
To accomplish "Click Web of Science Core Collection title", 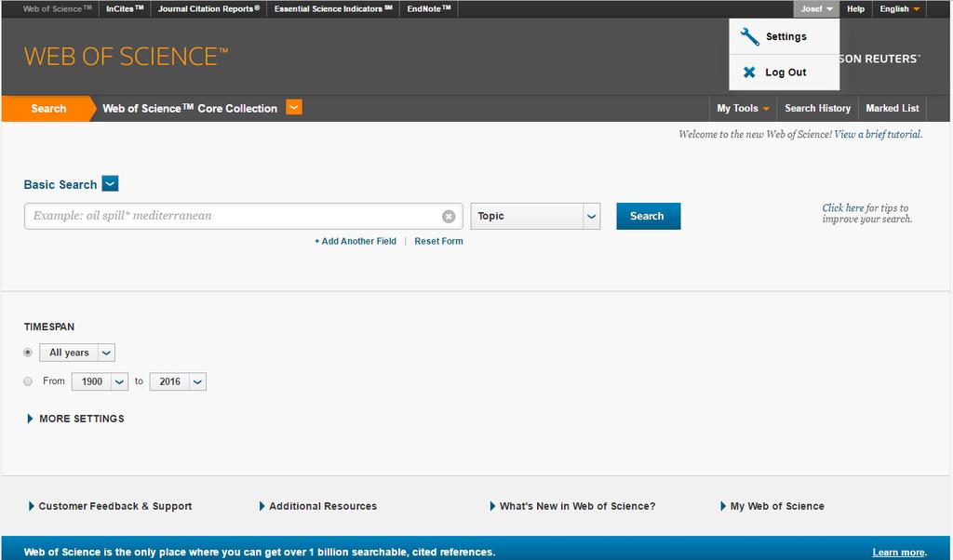I will 190,108.
